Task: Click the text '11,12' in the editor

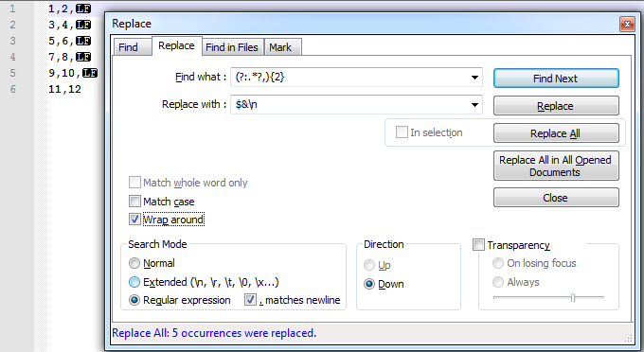Action: pyautogui.click(x=65, y=89)
